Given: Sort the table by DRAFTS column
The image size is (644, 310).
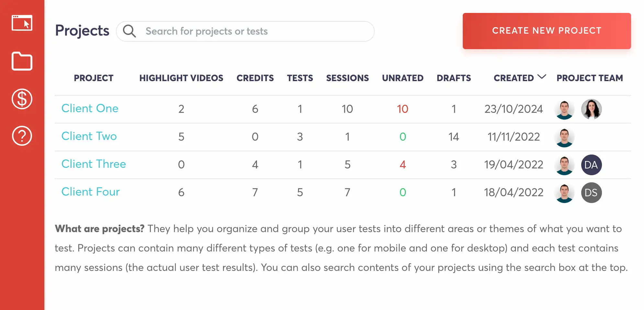Looking at the screenshot, I should [x=454, y=78].
